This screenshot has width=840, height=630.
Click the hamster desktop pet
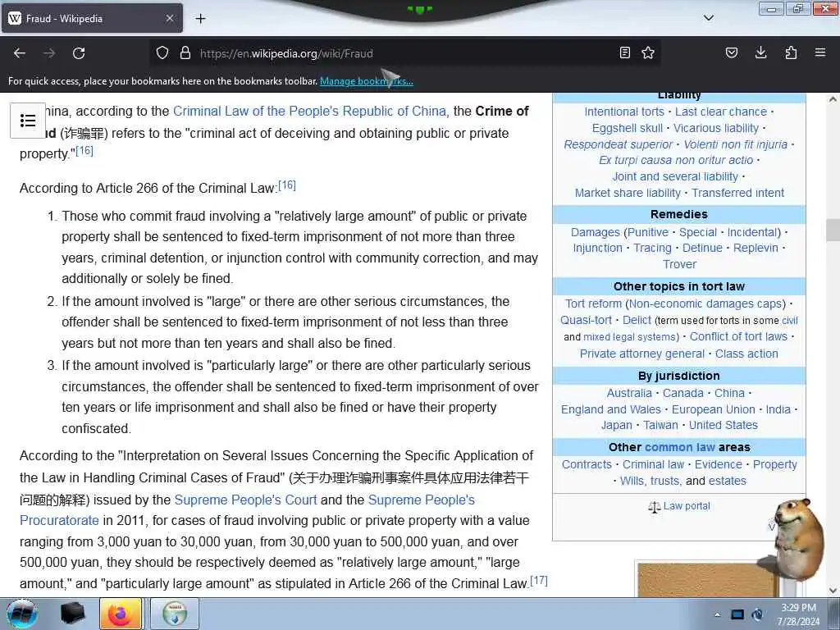(x=797, y=541)
